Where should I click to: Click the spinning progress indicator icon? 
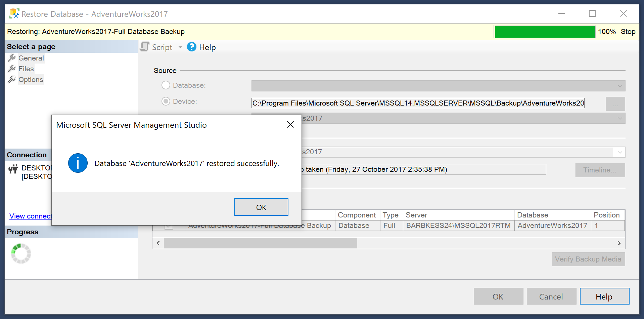point(21,253)
